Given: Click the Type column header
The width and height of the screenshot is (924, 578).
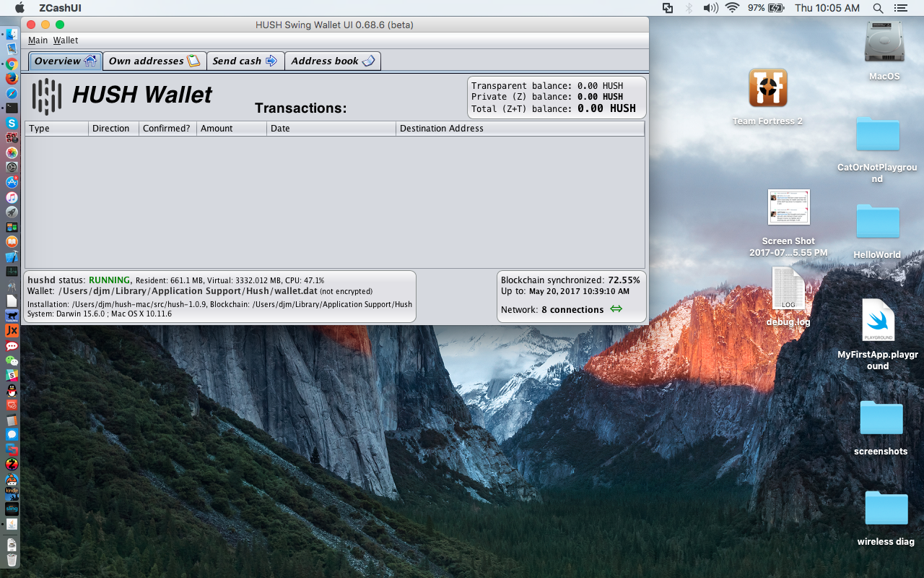Looking at the screenshot, I should click(x=57, y=129).
